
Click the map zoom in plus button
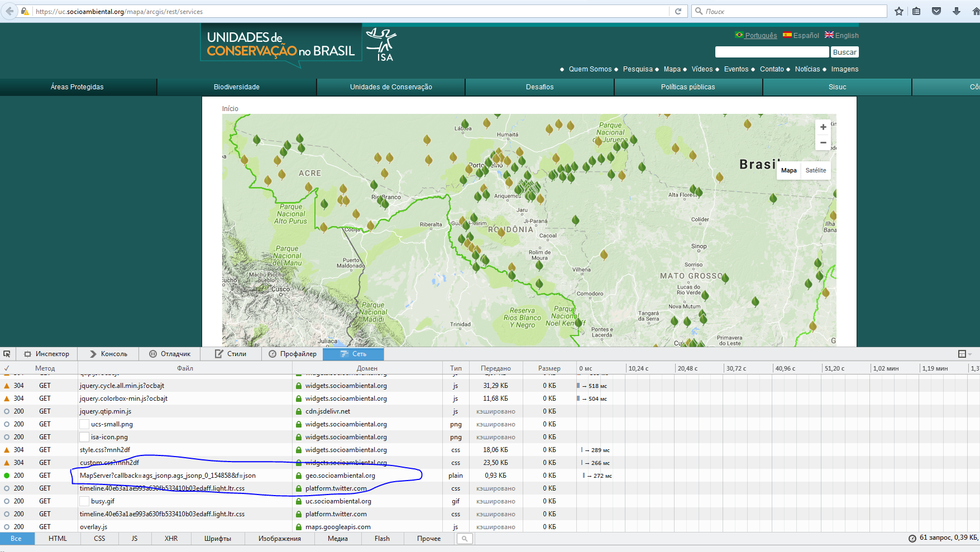coord(823,127)
